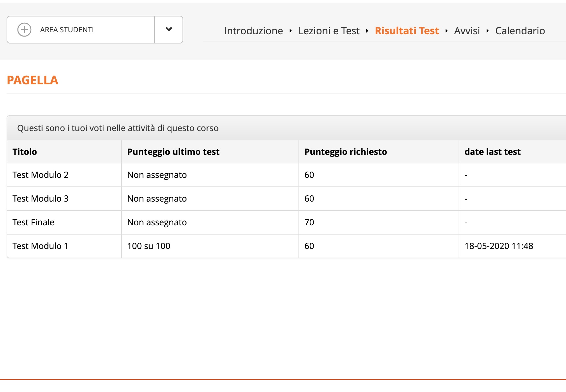Click the Titolo column header
The height and width of the screenshot is (392, 566).
25,152
